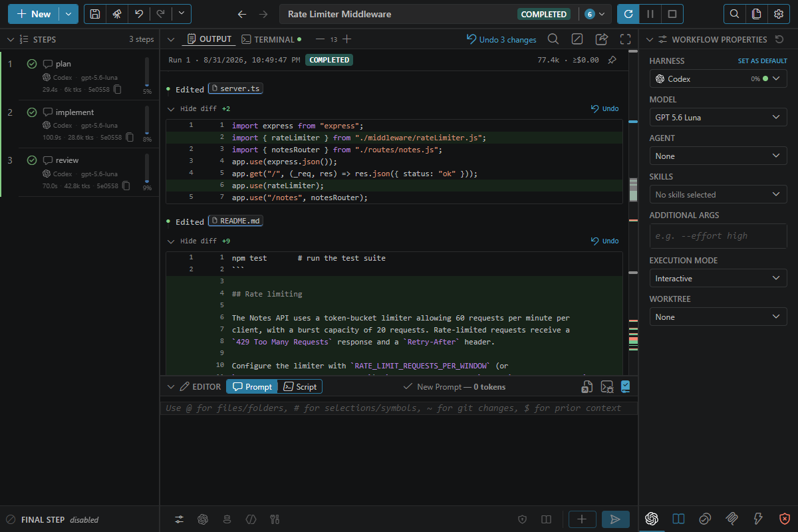Focus the Additional Args input field
Image resolution: width=798 pixels, height=532 pixels.
pos(718,236)
